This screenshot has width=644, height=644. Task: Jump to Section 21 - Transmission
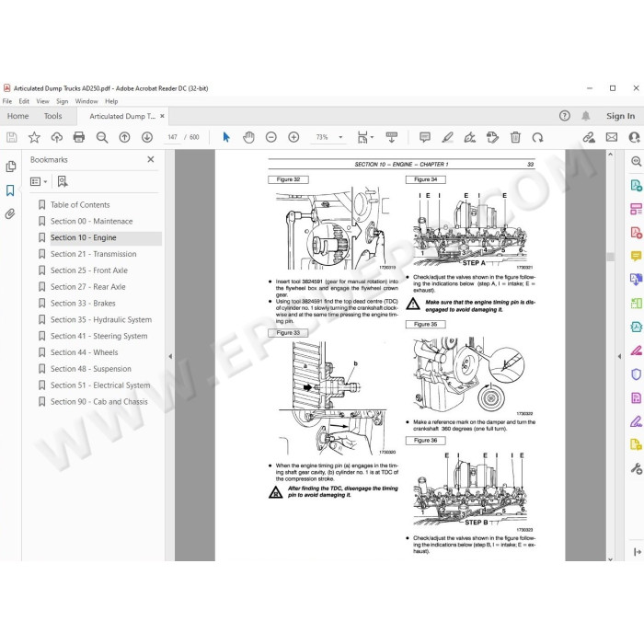click(94, 254)
